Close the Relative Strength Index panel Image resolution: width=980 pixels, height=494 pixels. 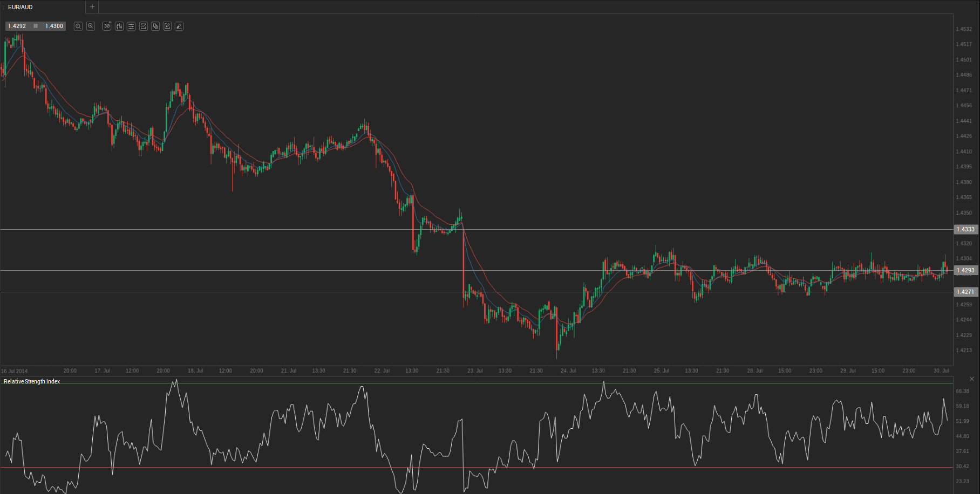click(972, 379)
